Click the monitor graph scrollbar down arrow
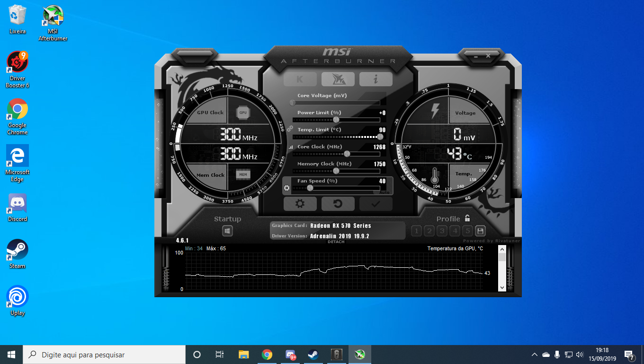 pyautogui.click(x=502, y=287)
